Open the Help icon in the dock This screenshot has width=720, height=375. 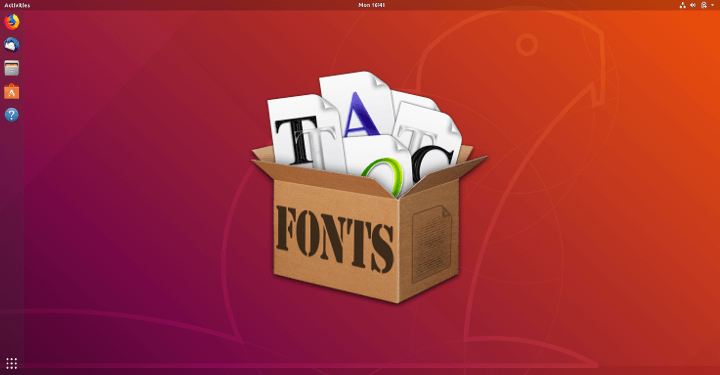click(11, 115)
